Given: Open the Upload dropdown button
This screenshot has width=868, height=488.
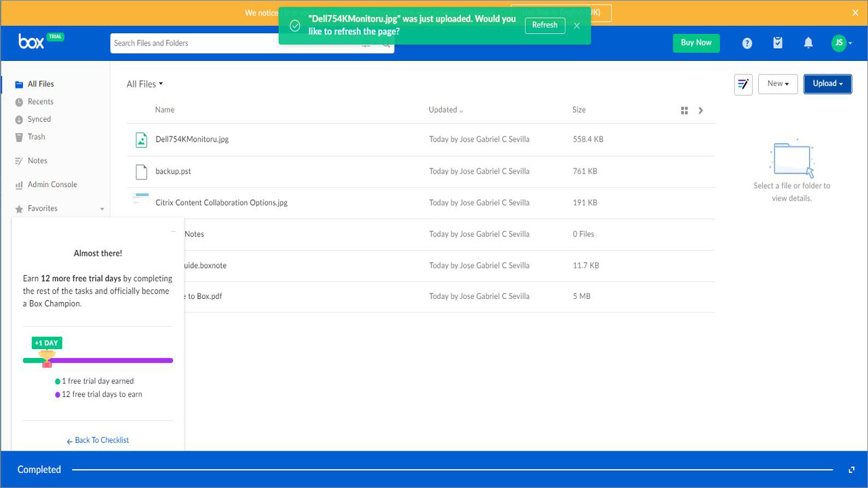Looking at the screenshot, I should pos(827,84).
